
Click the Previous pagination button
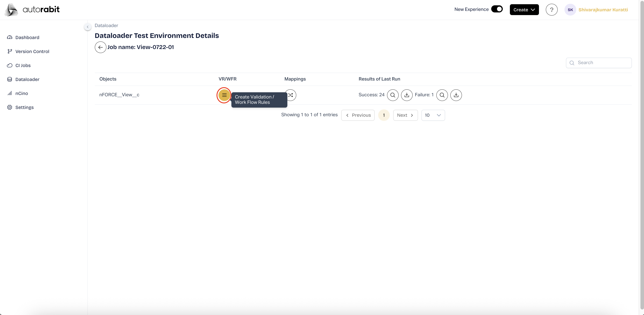click(358, 115)
